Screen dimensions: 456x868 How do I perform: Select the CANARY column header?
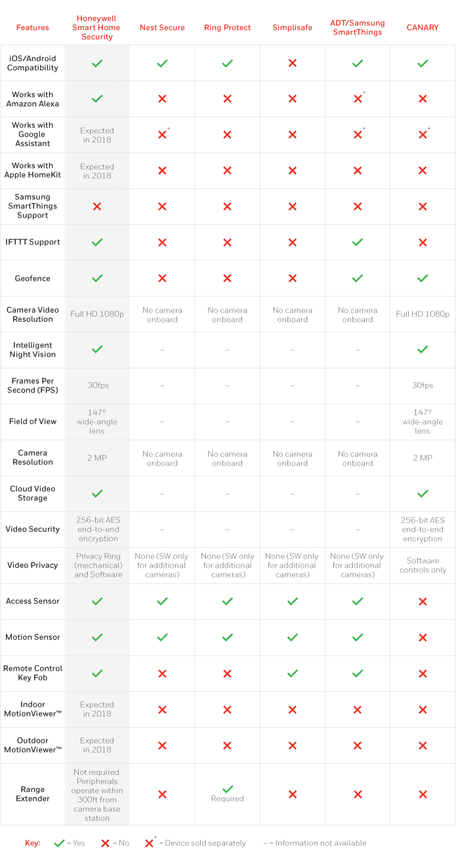coord(423,28)
